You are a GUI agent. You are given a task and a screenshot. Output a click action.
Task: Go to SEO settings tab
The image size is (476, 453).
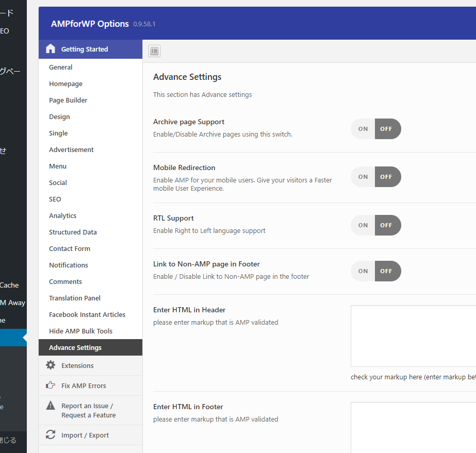click(x=90, y=199)
